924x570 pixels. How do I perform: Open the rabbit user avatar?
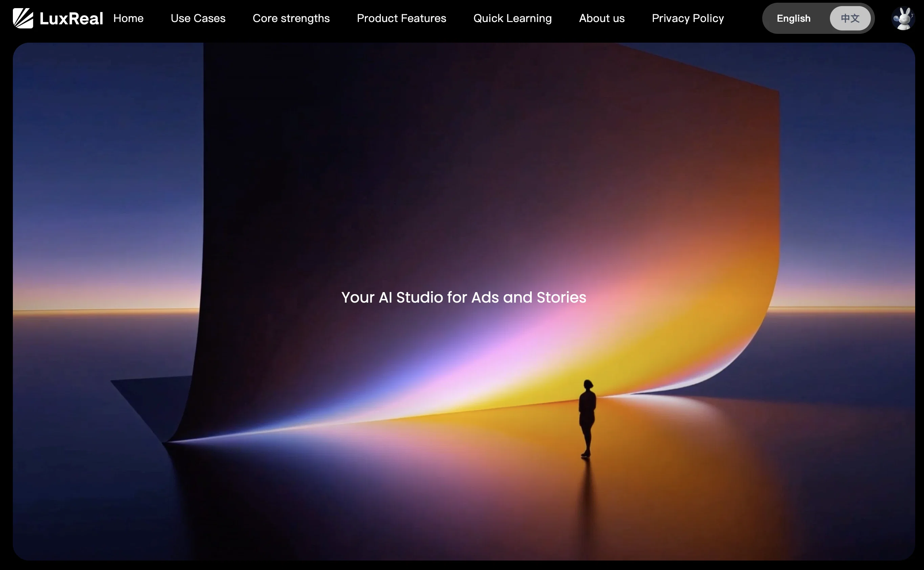point(903,19)
